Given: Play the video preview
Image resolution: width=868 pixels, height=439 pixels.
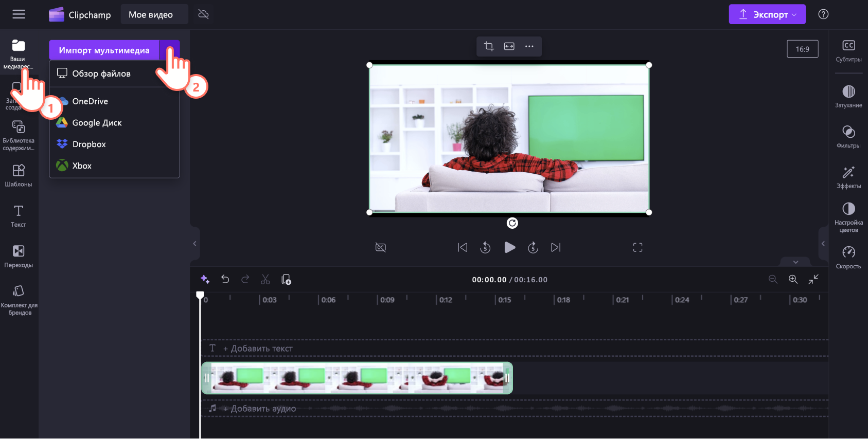Looking at the screenshot, I should pos(509,247).
